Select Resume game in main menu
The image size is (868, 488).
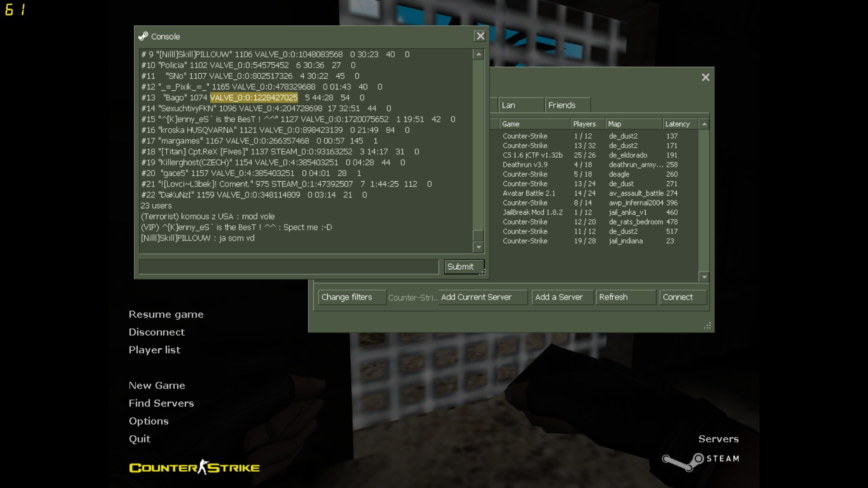click(166, 314)
